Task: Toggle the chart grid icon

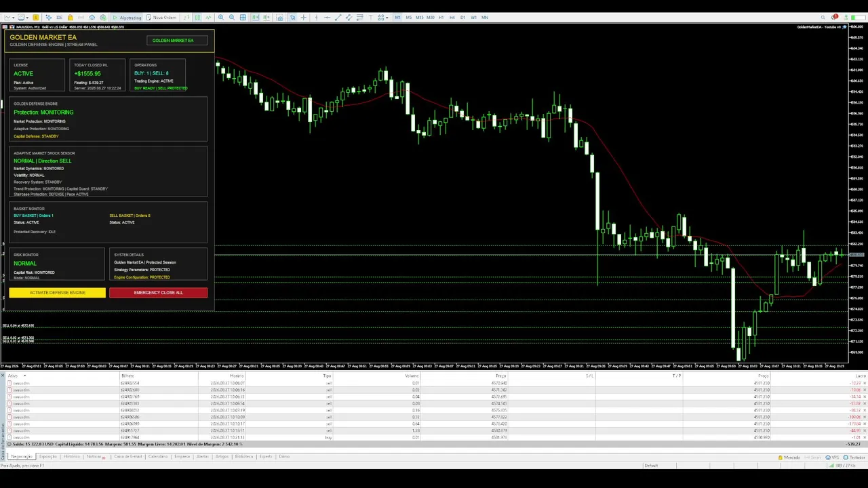Action: pos(243,18)
